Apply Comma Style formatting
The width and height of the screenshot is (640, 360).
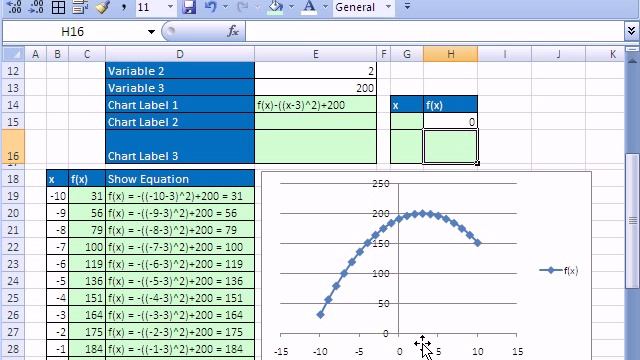[124, 7]
